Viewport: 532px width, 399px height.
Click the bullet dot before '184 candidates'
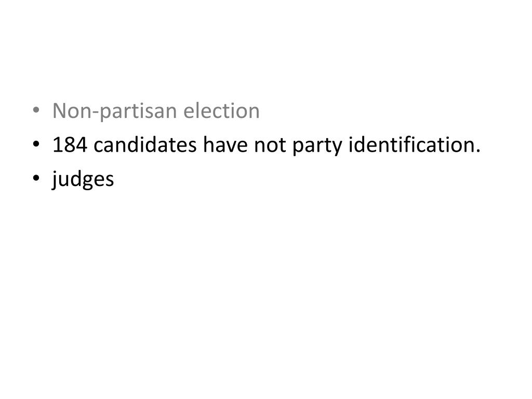36,144
